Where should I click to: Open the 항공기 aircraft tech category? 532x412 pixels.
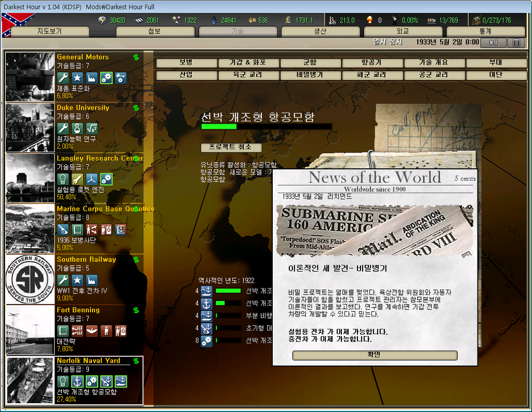(372, 63)
